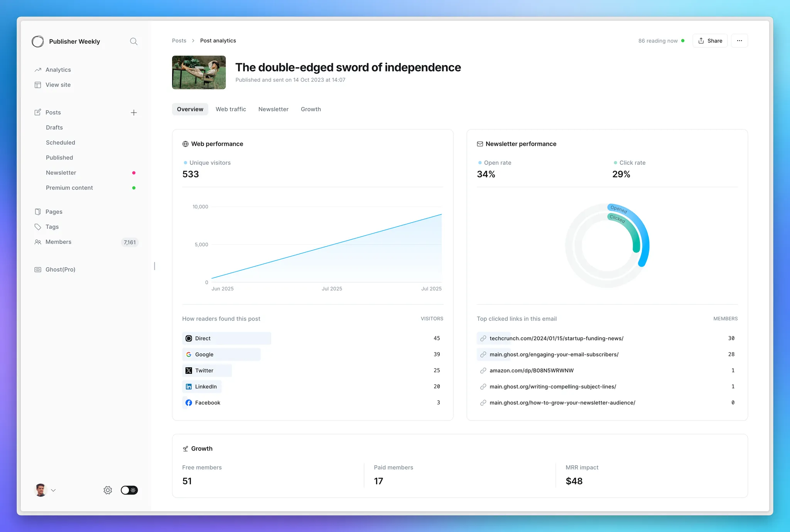Switch to the Growth tab

(x=311, y=109)
